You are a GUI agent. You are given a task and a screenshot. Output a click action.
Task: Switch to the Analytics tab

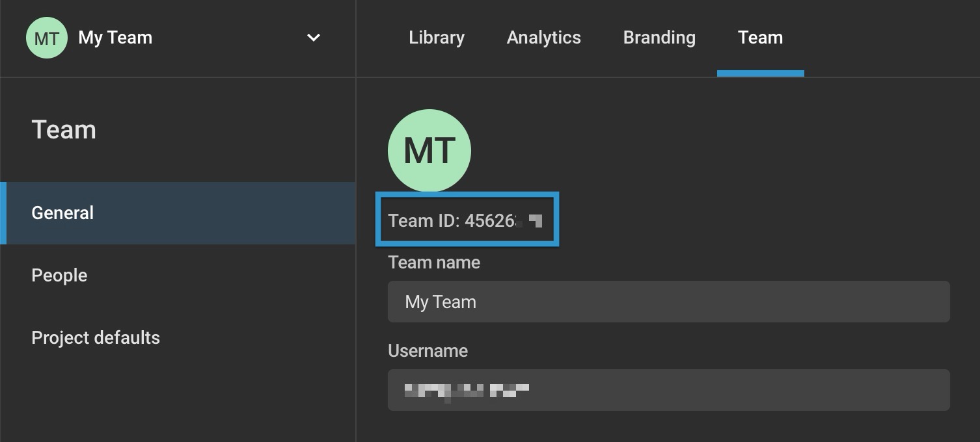[543, 37]
